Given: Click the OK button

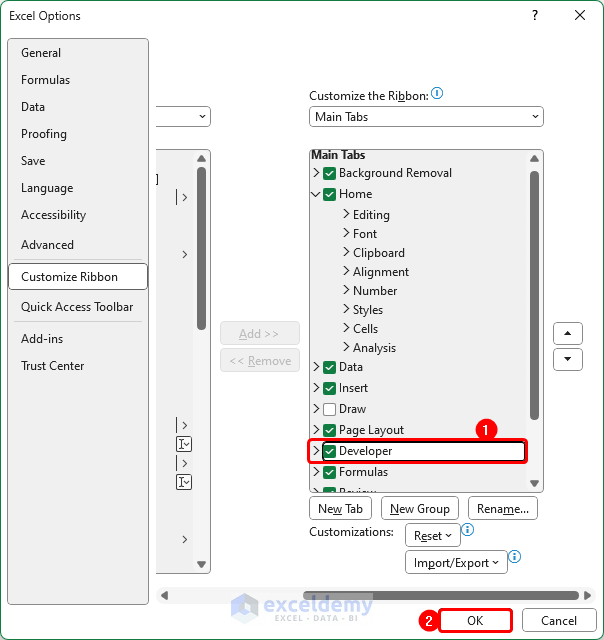Looking at the screenshot, I should [475, 620].
